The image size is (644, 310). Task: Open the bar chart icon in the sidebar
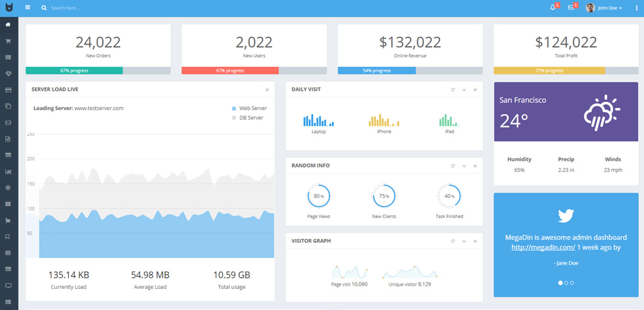[x=8, y=171]
